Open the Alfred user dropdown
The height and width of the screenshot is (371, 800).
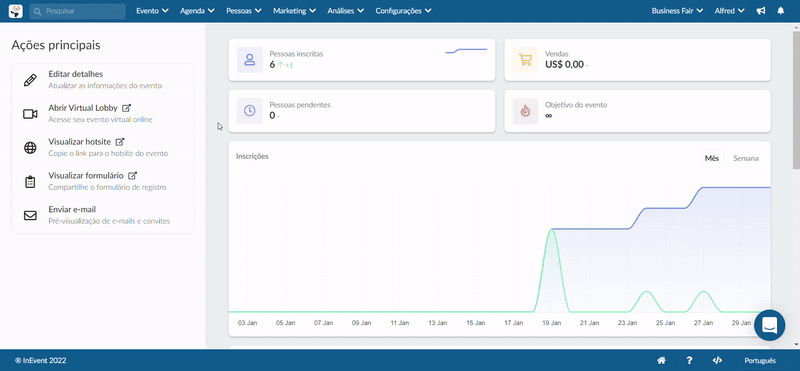tap(729, 11)
